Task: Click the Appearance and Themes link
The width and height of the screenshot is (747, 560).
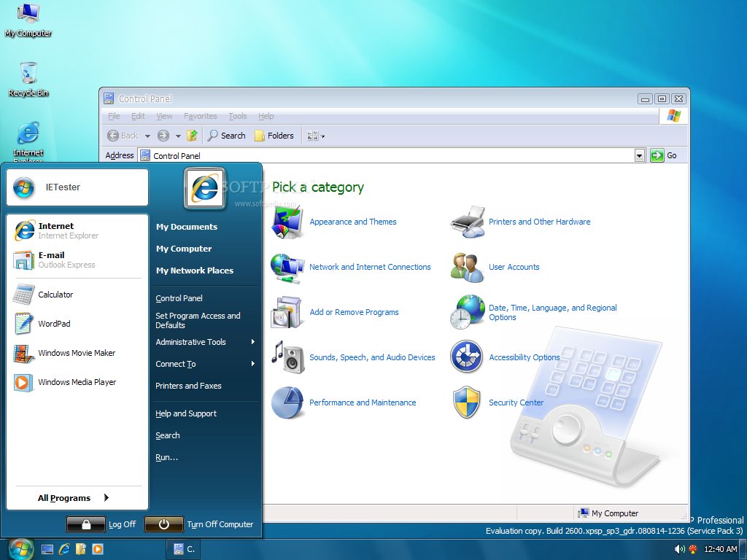Action: pyautogui.click(x=353, y=222)
